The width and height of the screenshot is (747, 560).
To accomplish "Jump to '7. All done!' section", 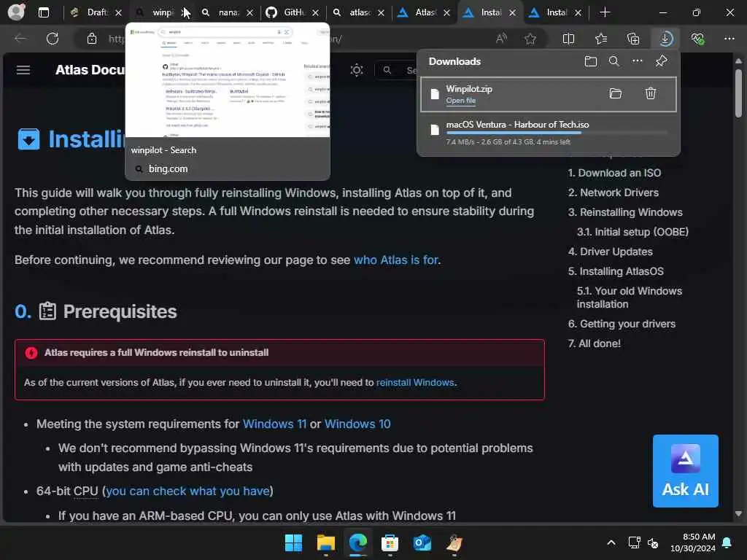I will [594, 343].
